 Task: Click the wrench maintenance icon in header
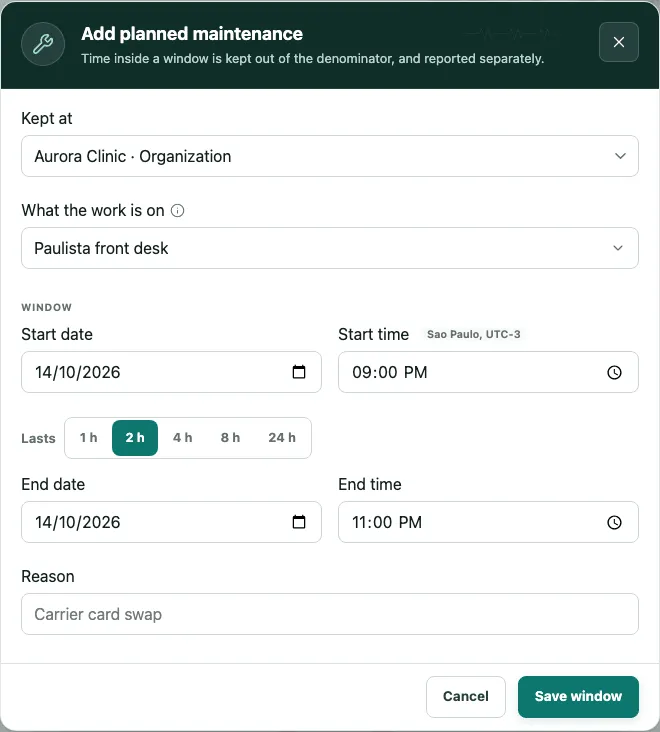tap(43, 44)
